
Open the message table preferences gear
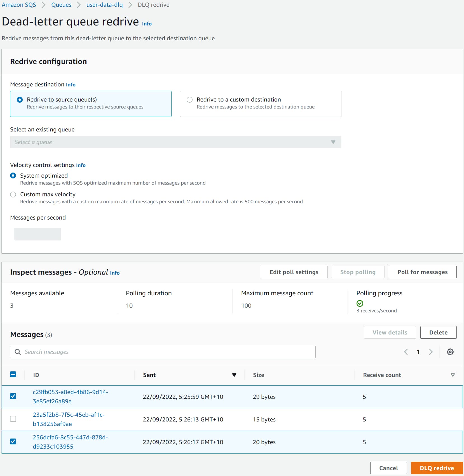point(450,352)
